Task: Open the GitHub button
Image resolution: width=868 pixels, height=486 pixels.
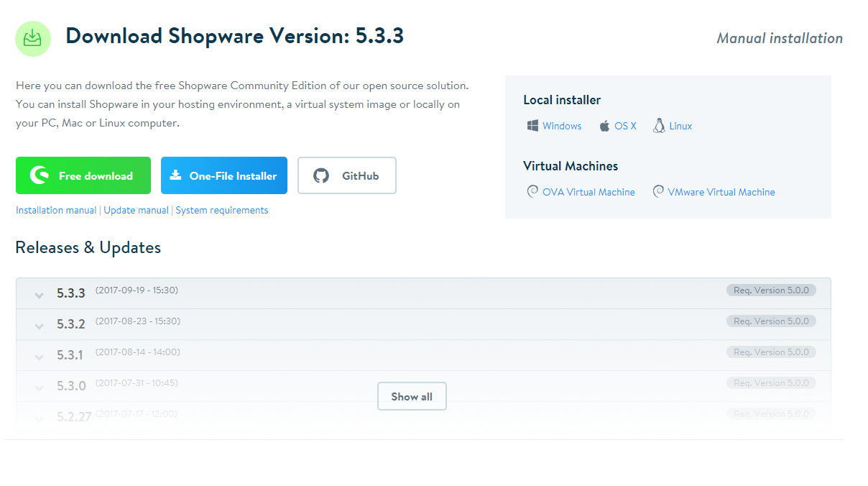Action: (347, 175)
